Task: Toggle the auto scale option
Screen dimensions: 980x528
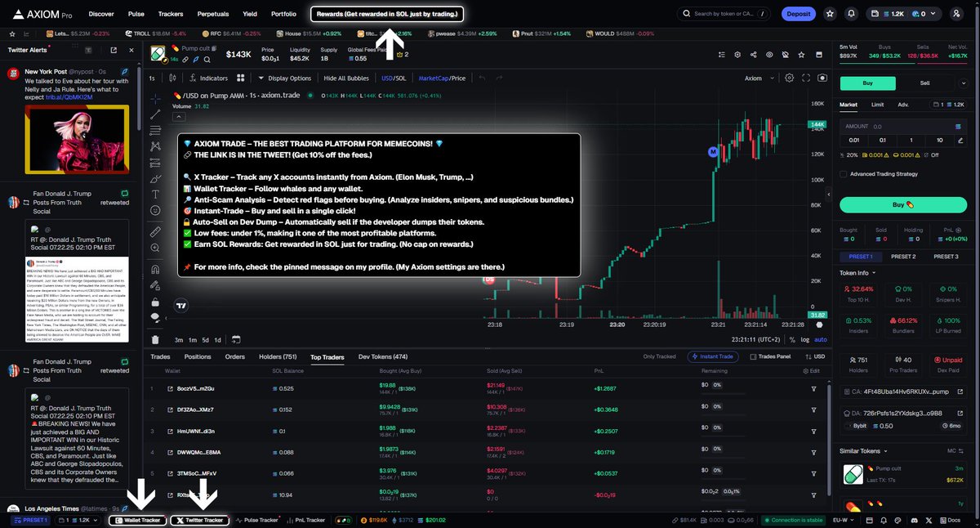Action: tap(821, 339)
